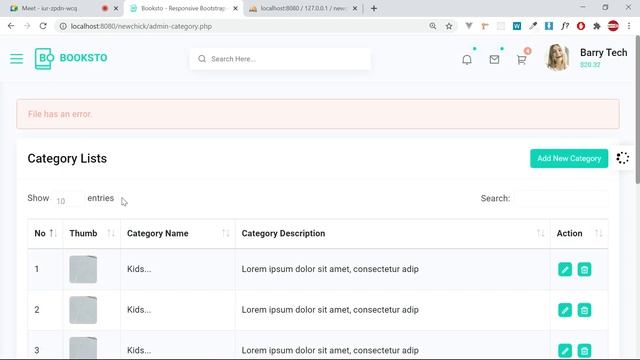Edit category in row 1

(x=565, y=269)
